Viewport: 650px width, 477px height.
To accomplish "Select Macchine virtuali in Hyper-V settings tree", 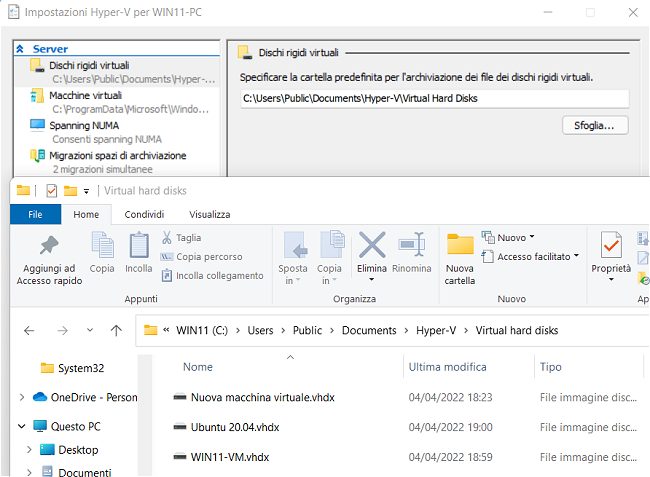I will tap(117, 102).
